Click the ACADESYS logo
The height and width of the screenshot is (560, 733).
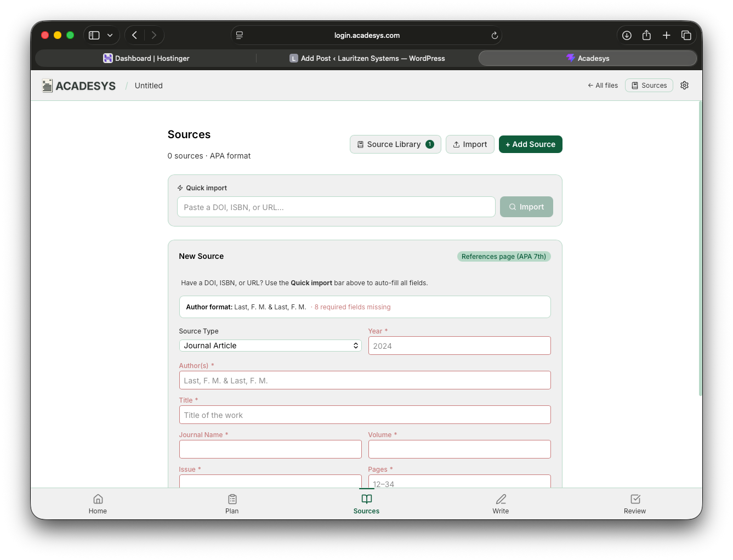click(79, 86)
